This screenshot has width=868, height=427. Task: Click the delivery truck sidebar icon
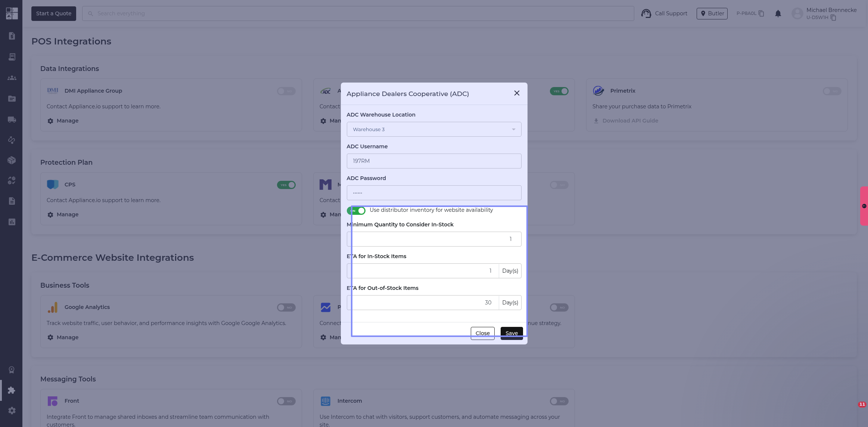pos(12,120)
